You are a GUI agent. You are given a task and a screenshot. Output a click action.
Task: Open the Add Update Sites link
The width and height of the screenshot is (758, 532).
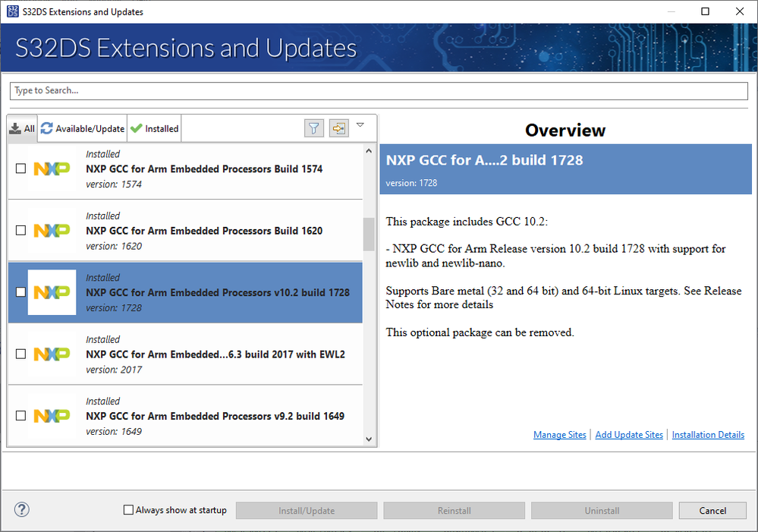(629, 435)
